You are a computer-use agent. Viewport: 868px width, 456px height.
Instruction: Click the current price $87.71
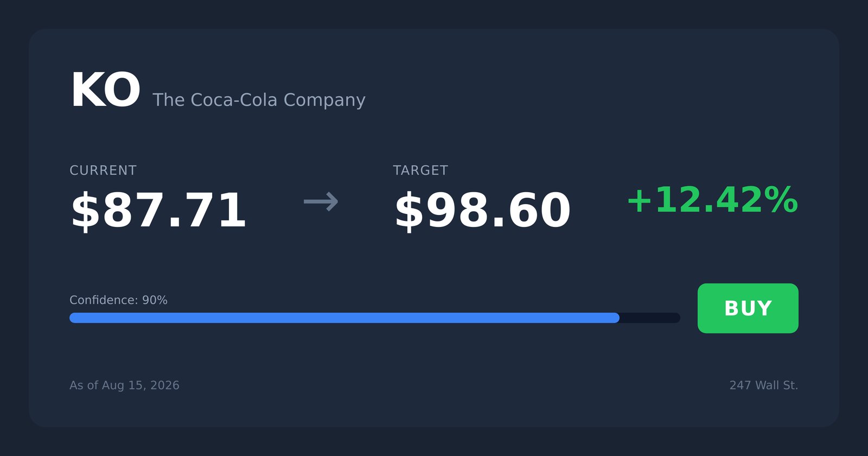pos(158,211)
